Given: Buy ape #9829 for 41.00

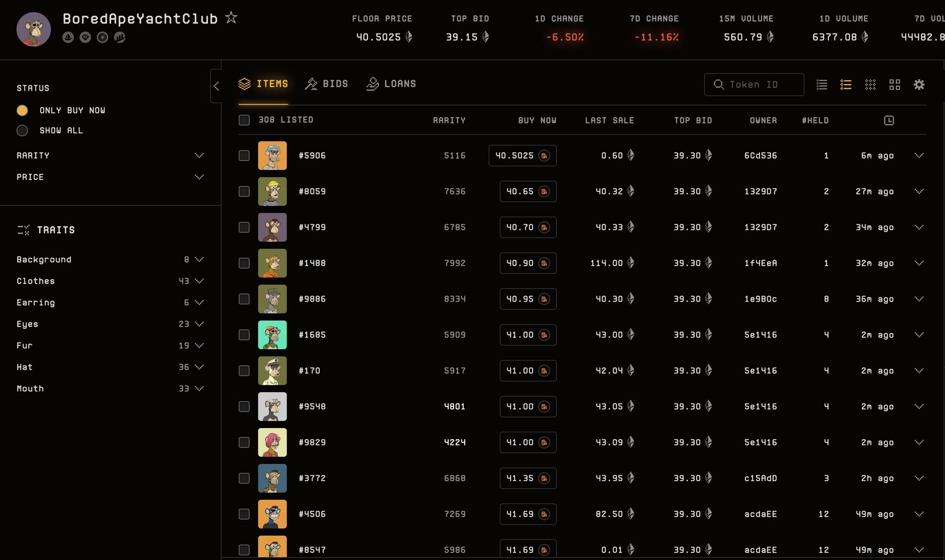Looking at the screenshot, I should point(528,442).
